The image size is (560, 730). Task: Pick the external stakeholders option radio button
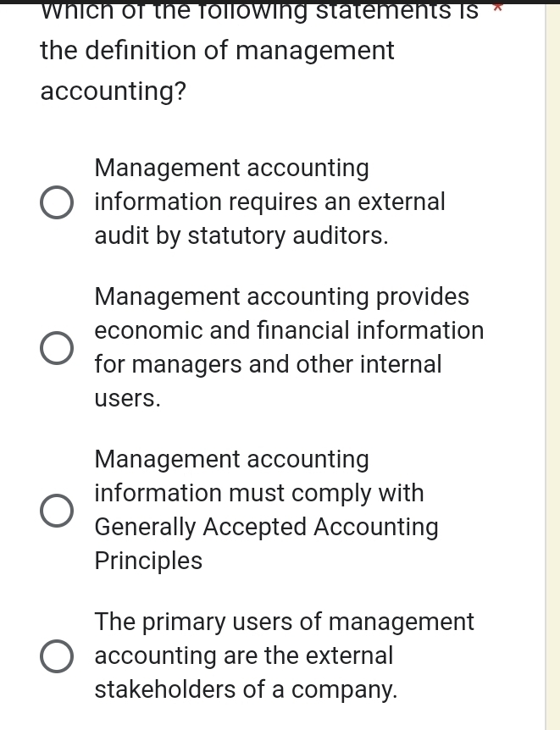point(57,656)
